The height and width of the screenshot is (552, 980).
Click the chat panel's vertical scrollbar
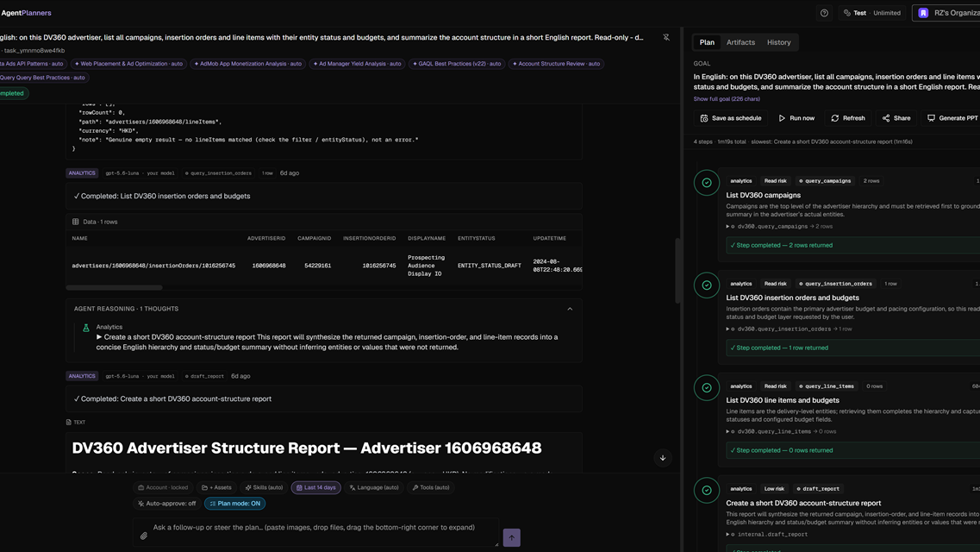point(677,271)
